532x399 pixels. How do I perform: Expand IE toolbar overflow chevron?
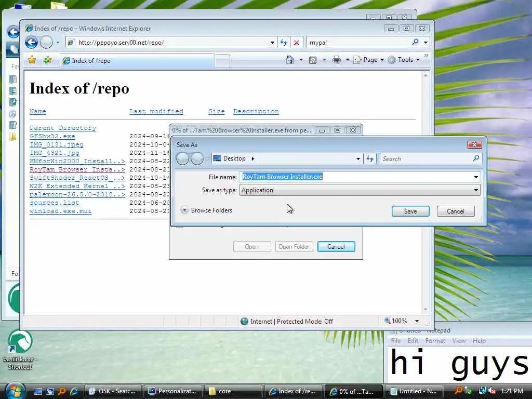[426, 55]
